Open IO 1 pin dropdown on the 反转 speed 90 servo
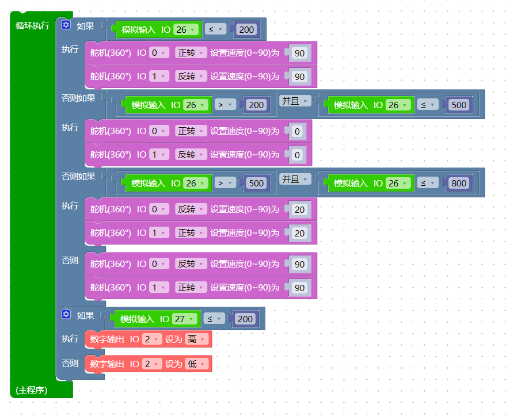Screen dimensions: 510x420 point(159,77)
